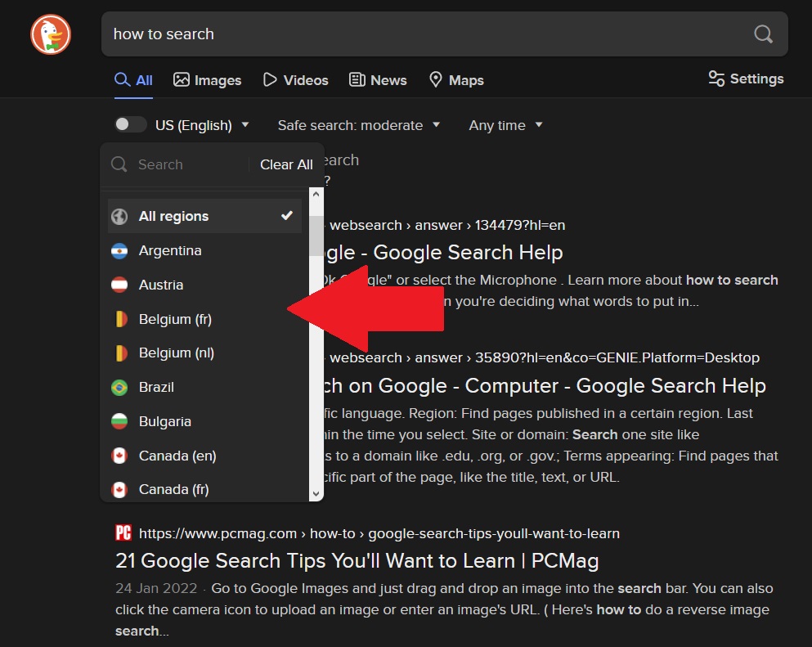Click the All regions globe icon
The height and width of the screenshot is (647, 812).
(x=119, y=217)
